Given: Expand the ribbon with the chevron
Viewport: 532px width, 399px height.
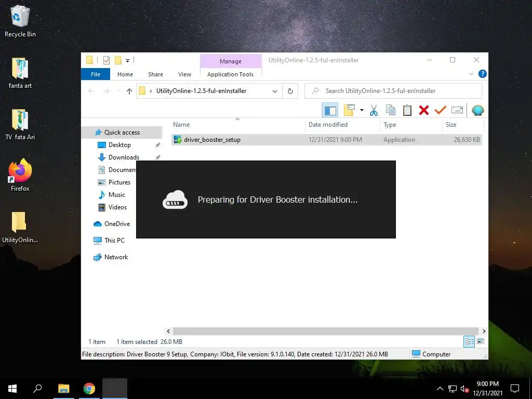Looking at the screenshot, I should (x=471, y=74).
